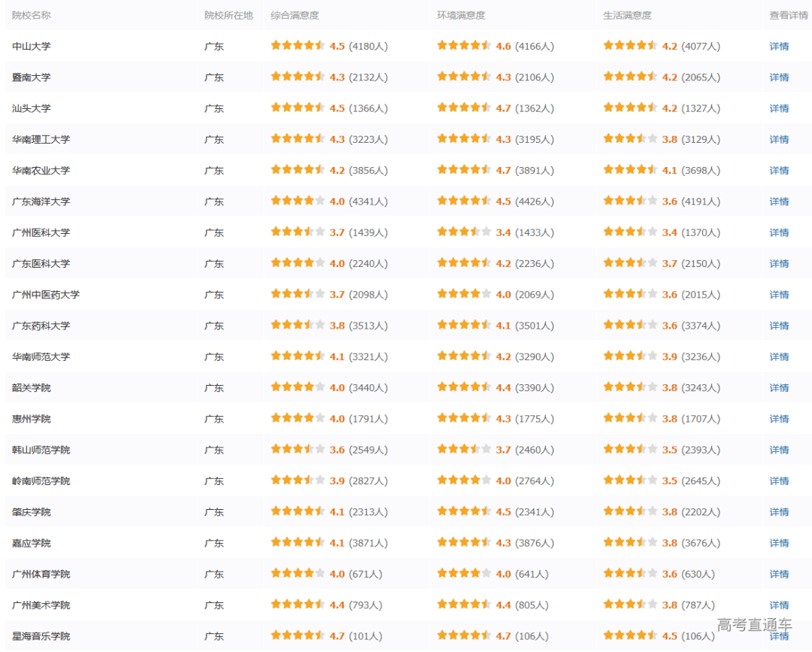Select the 环境满意度 column header
Screen dimensions: 812x652
[461, 16]
